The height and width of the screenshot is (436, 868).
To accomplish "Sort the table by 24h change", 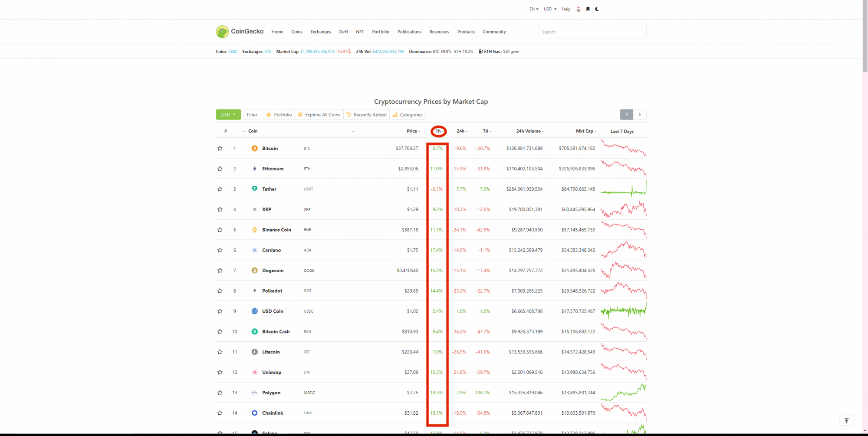I will point(462,131).
